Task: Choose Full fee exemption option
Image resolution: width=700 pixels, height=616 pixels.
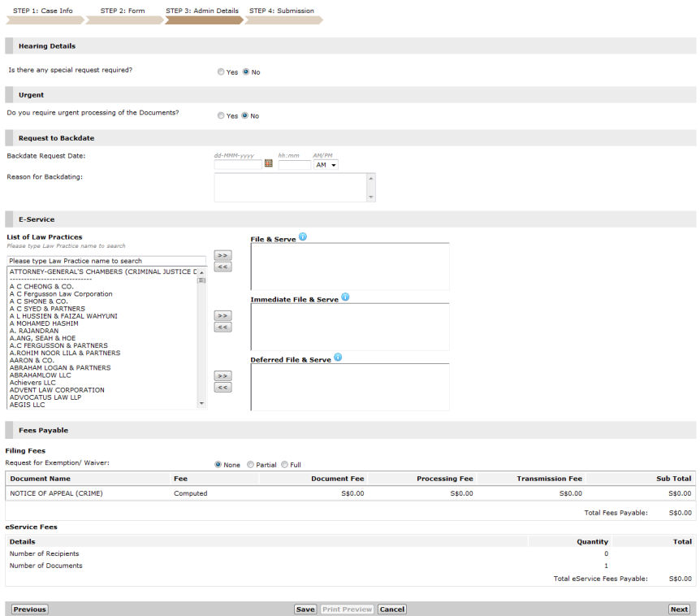Action: pyautogui.click(x=284, y=465)
